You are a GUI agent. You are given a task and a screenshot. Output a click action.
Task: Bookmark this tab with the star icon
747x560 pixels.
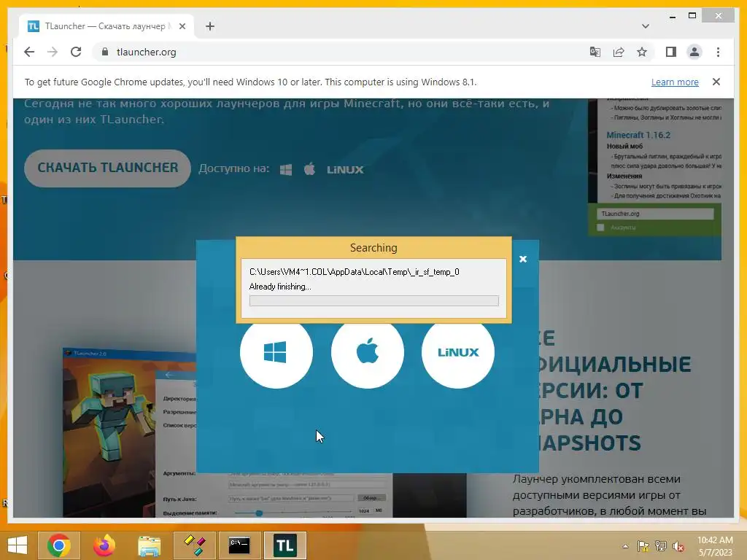point(642,52)
